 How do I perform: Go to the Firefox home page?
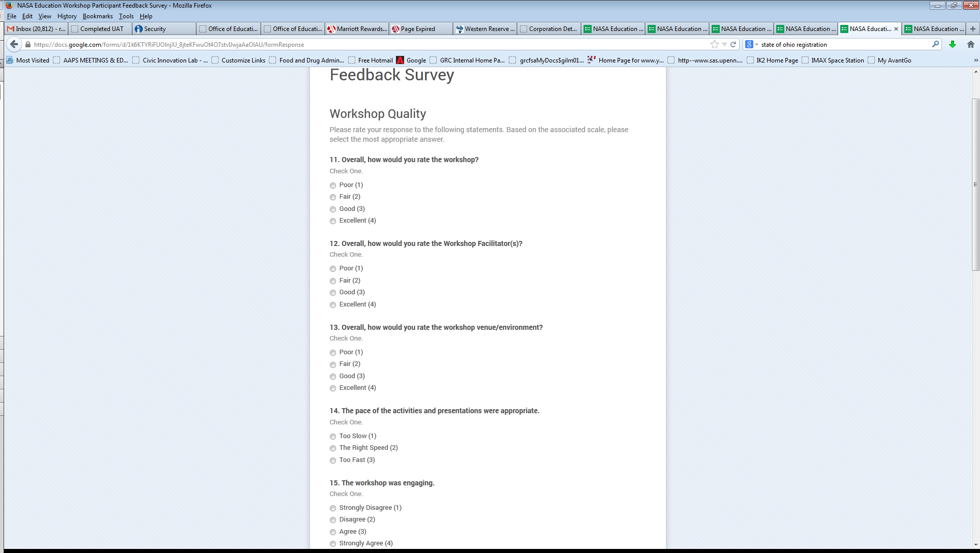pos(970,44)
